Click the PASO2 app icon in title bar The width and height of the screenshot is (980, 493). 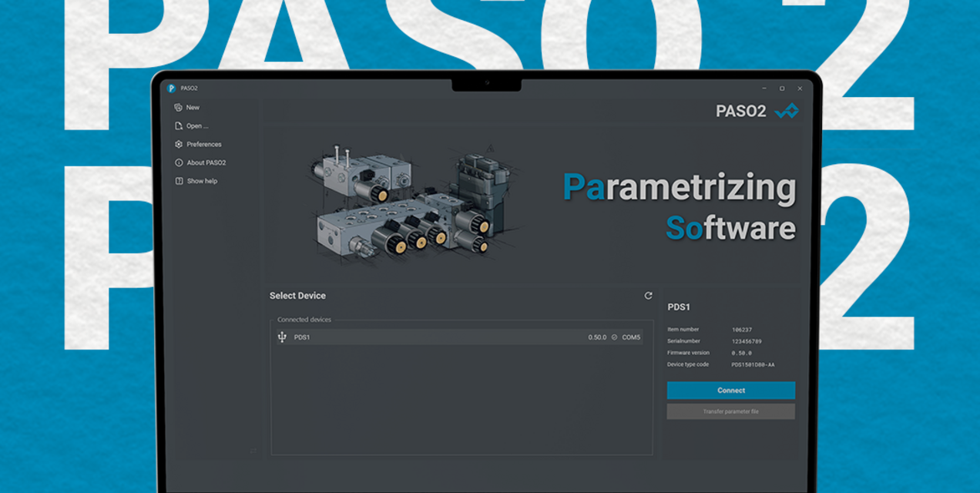[x=172, y=88]
